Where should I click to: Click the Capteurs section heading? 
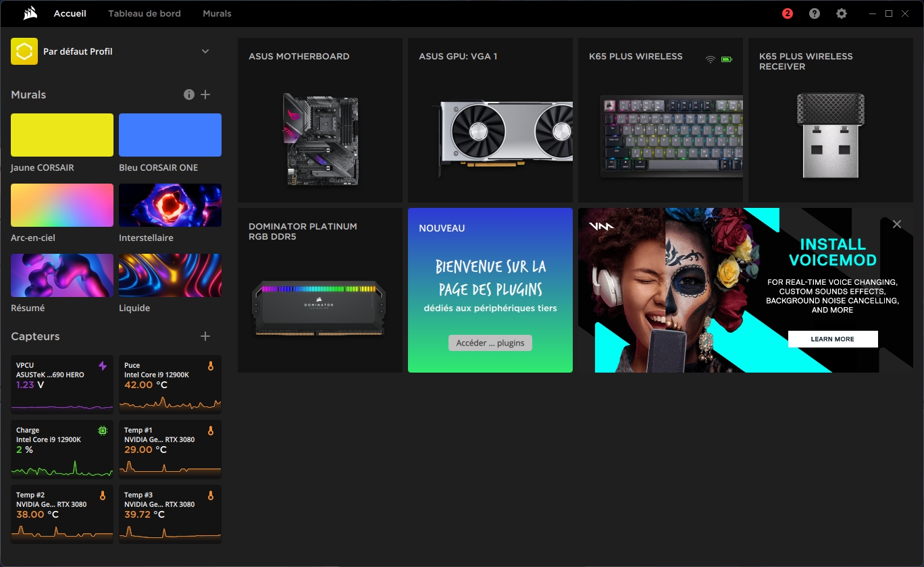point(35,336)
